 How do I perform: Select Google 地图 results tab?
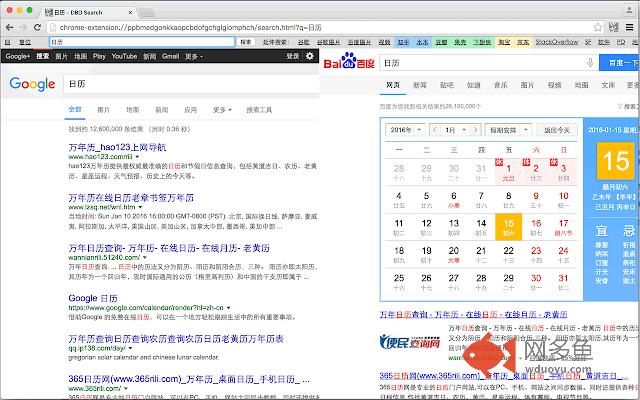click(133, 110)
